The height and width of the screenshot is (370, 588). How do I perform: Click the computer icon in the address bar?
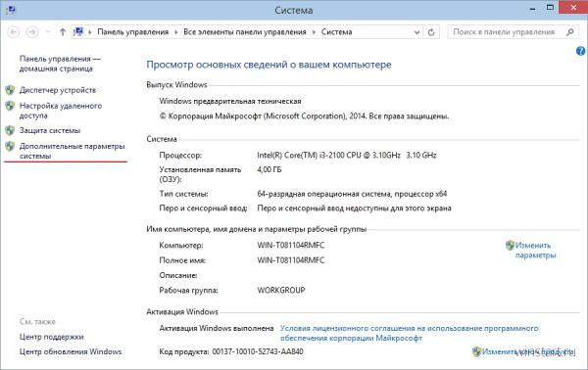click(78, 32)
